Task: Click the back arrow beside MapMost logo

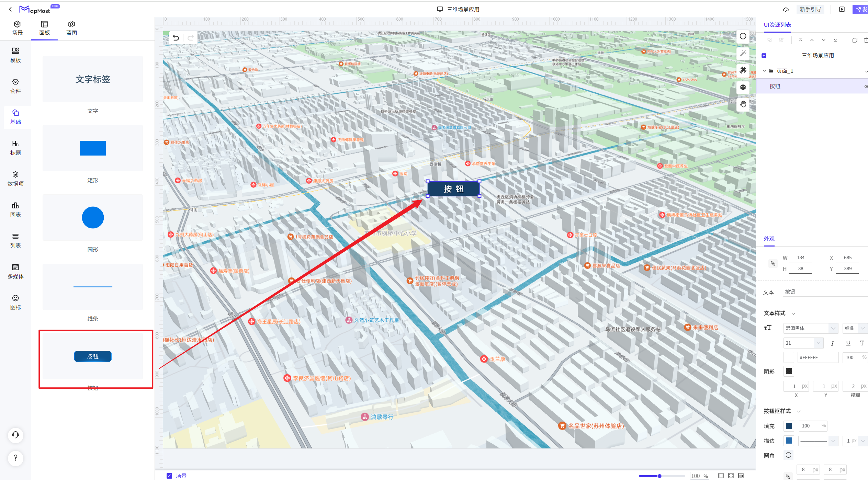Action: pyautogui.click(x=10, y=9)
